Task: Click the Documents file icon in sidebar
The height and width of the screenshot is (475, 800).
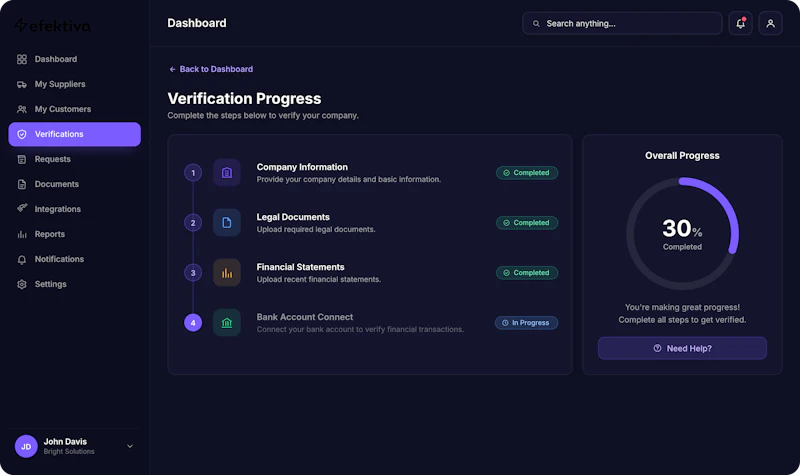Action: (x=21, y=184)
